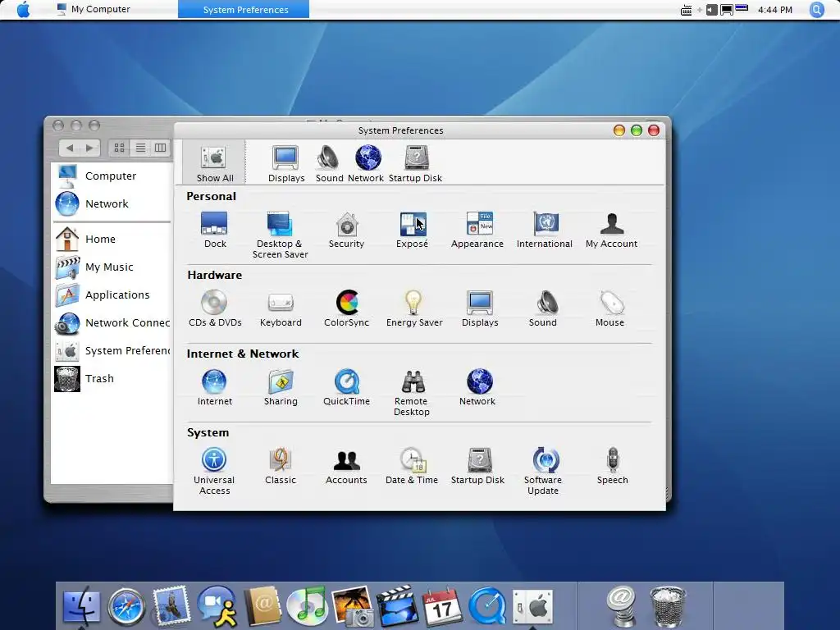Viewport: 840px width, 630px height.
Task: Open the Apple menu
Action: (24, 9)
